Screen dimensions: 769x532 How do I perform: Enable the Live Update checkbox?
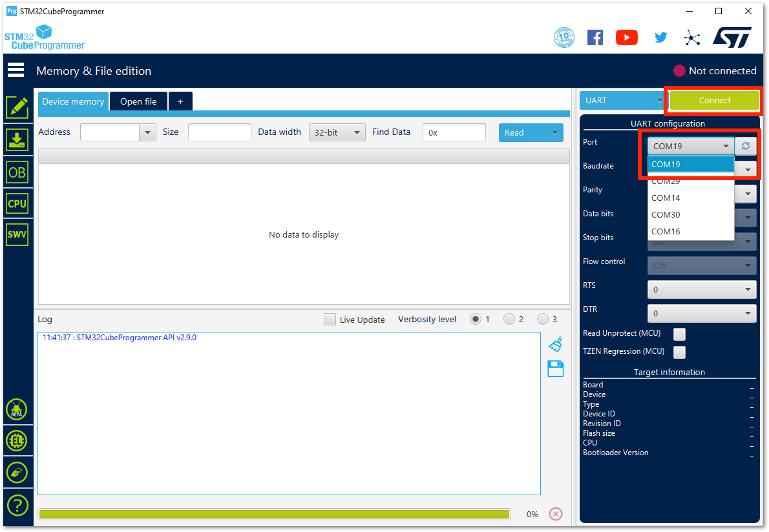point(330,320)
